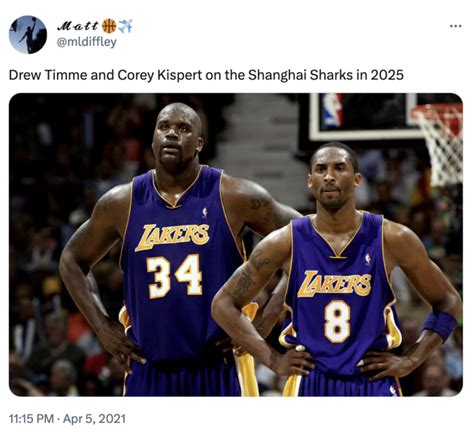Click the round profile avatar picture
474x438 pixels.
pyautogui.click(x=28, y=34)
